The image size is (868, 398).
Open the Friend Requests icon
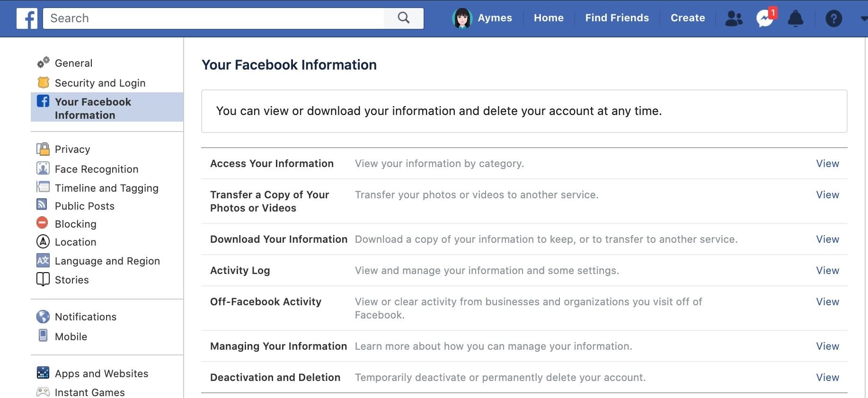click(734, 18)
